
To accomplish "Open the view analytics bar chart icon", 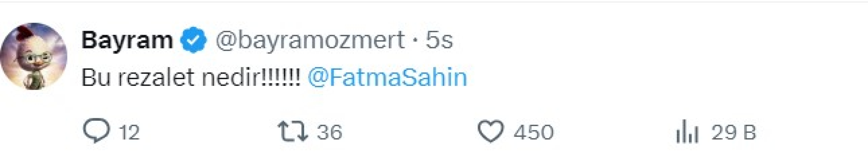I will (x=687, y=131).
